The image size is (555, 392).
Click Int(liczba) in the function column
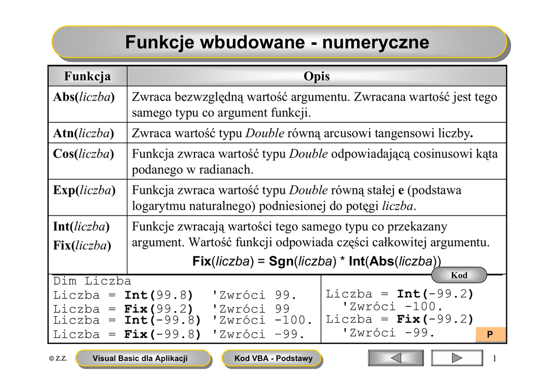81,226
